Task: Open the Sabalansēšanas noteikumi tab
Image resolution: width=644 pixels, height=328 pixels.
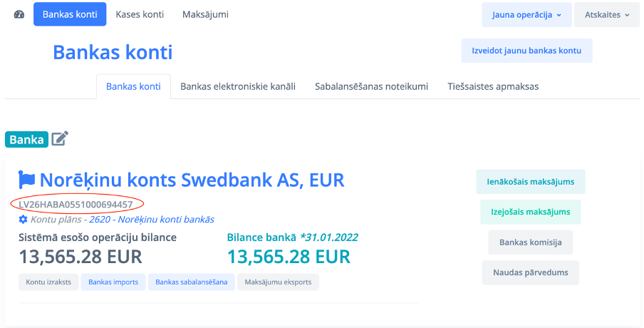Action: (371, 87)
